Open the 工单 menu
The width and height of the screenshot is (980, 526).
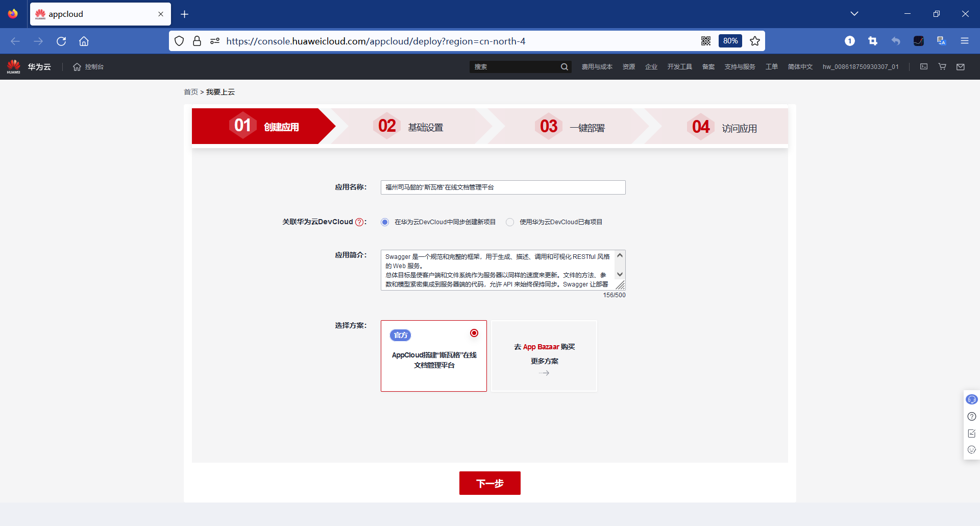[772, 67]
